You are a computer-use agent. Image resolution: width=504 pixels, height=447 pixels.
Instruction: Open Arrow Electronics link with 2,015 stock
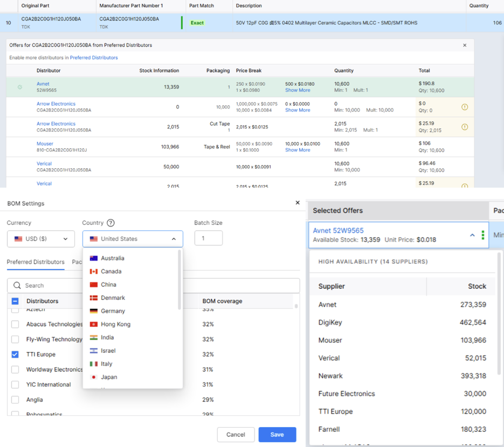(x=56, y=124)
